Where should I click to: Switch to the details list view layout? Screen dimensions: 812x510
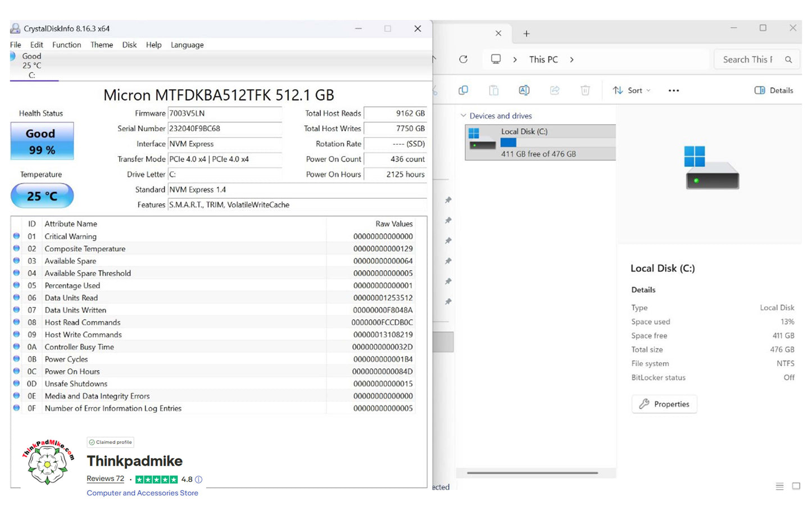coord(779,486)
